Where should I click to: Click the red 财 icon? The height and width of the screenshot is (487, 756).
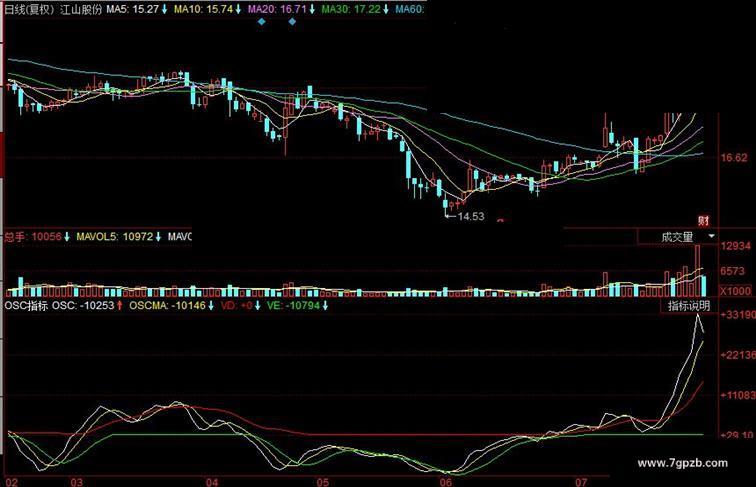703,221
